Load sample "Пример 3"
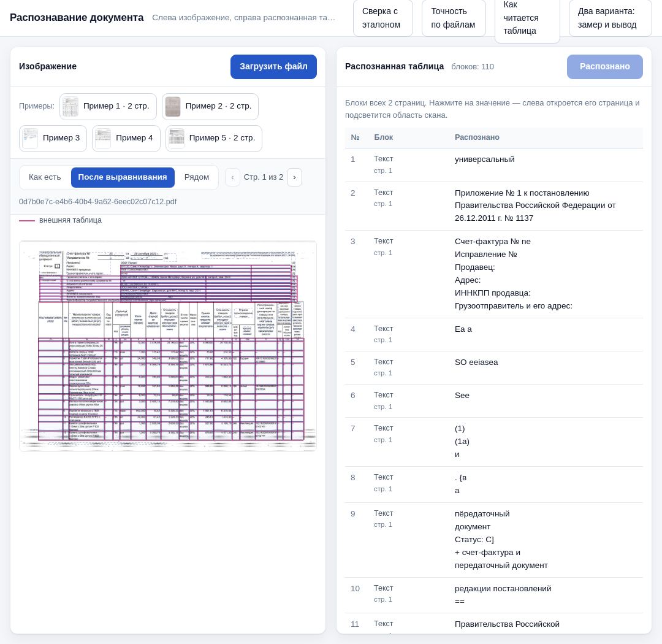This screenshot has width=662, height=644. (x=53, y=138)
